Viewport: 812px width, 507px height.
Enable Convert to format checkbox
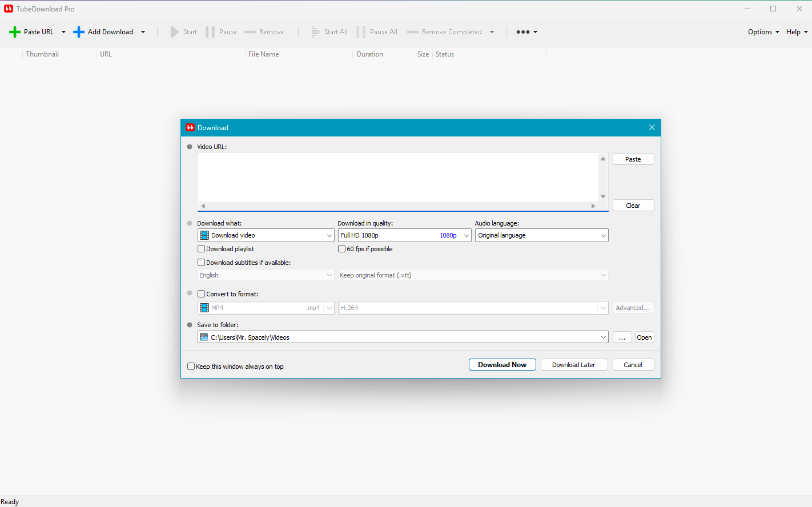(x=202, y=294)
